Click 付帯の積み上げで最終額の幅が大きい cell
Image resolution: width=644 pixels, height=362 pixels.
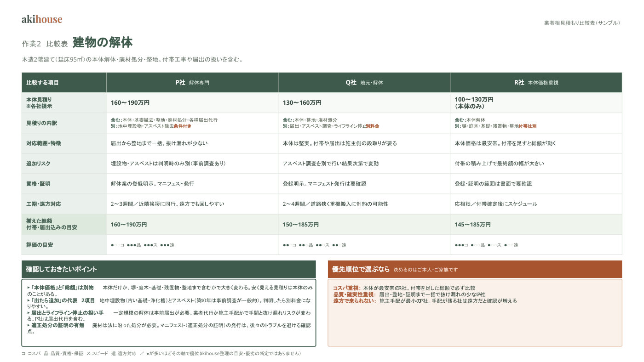(x=536, y=164)
